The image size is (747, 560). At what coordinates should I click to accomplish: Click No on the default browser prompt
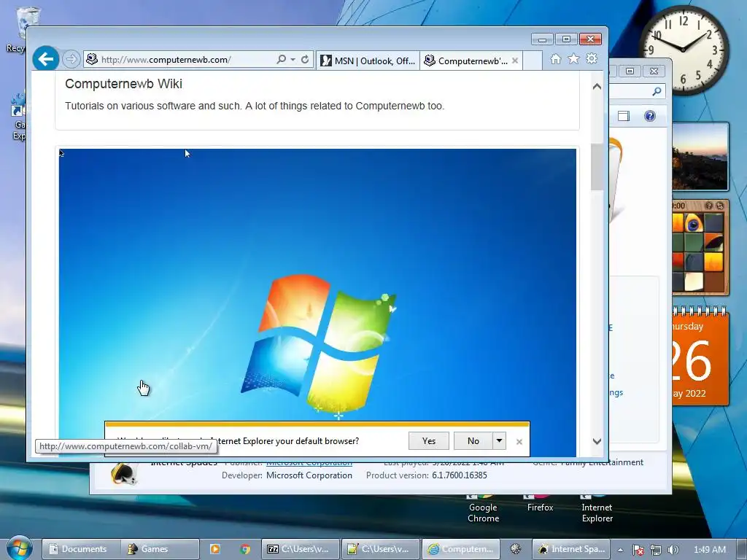pyautogui.click(x=473, y=441)
